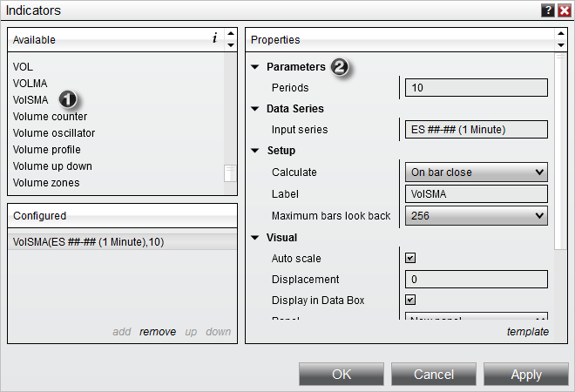Click the template link

tap(528, 332)
